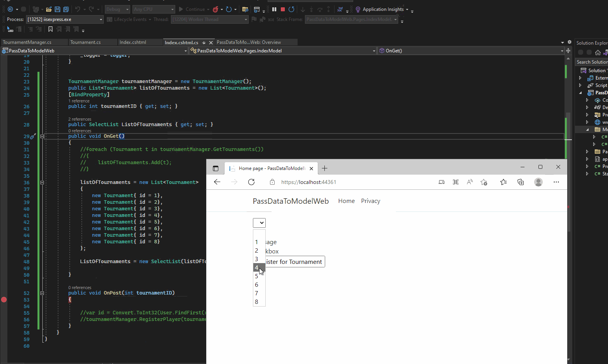Open PassDataToModelWeb project scope dropdown

point(94,51)
